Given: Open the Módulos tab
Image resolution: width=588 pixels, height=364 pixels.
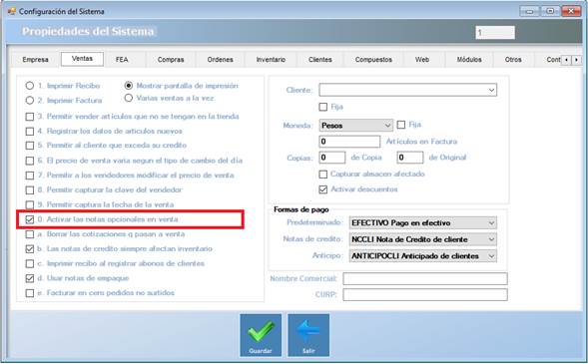Looking at the screenshot, I should click(469, 60).
